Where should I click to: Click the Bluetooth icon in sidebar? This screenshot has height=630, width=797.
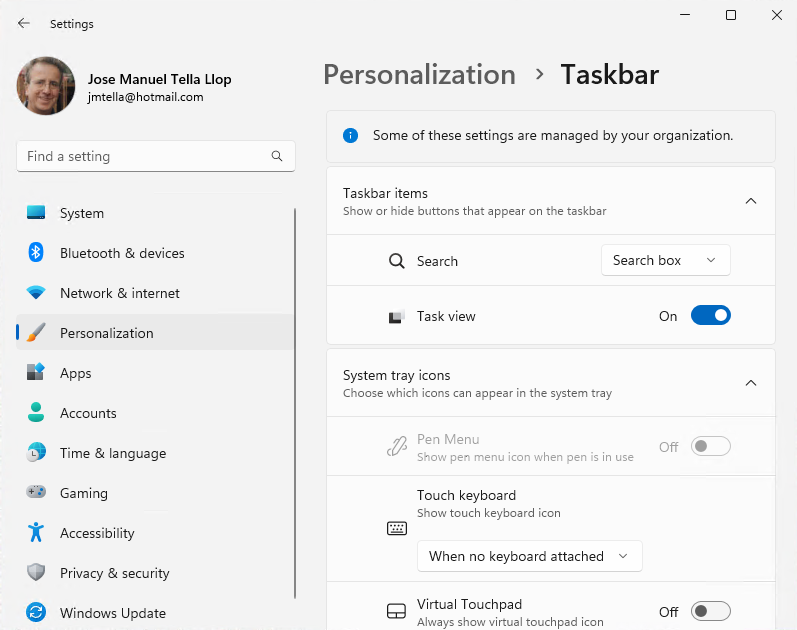click(x=36, y=252)
